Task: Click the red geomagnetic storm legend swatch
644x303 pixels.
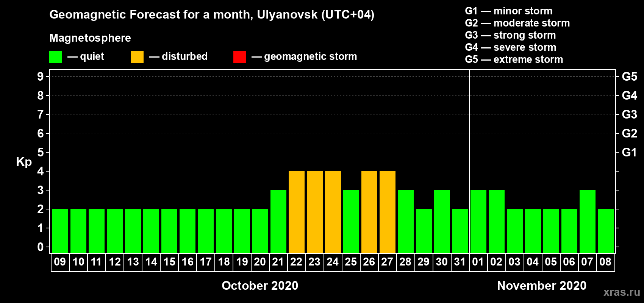Action: pos(239,57)
